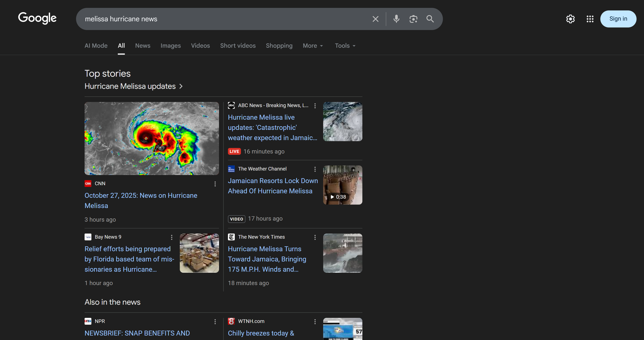Open three-dot options on the CNN story
Image resolution: width=644 pixels, height=340 pixels.
(x=215, y=184)
